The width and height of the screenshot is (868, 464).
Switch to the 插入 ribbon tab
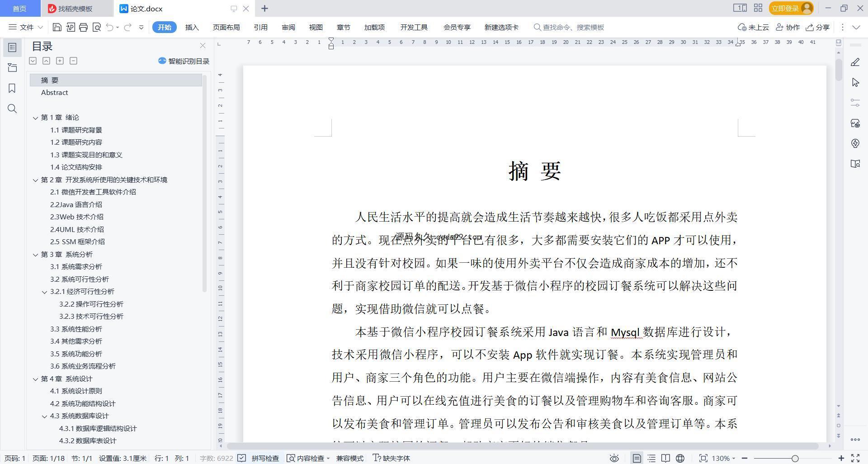point(192,27)
